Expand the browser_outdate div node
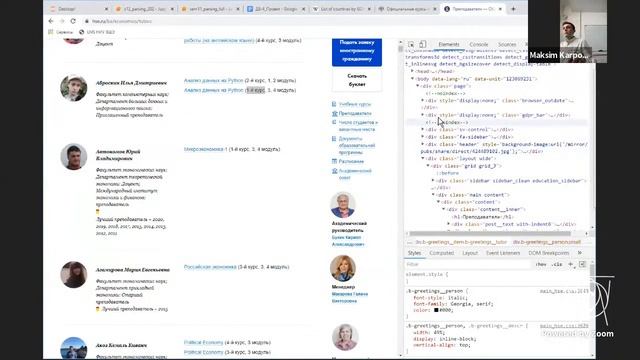Screen dimensions: 640x360 click(x=423, y=100)
